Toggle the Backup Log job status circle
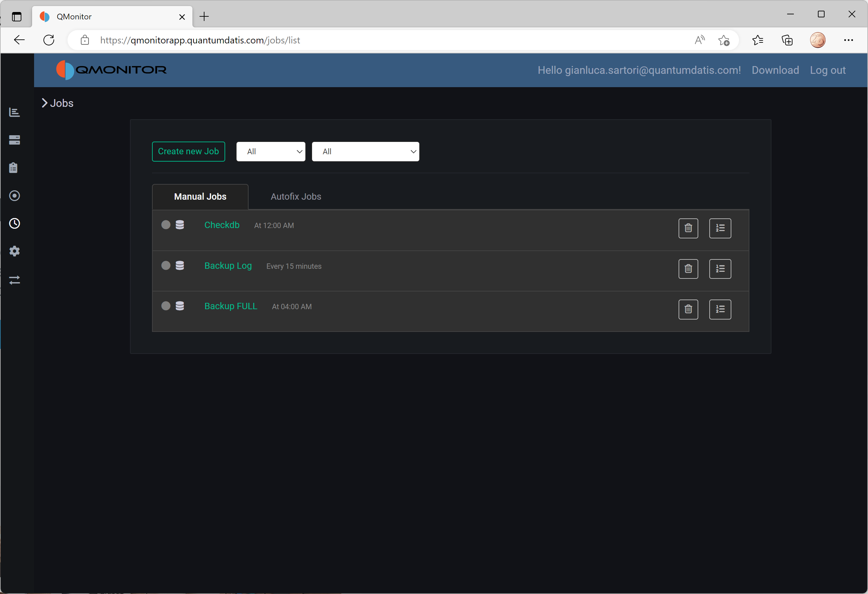The image size is (868, 594). pos(166,265)
